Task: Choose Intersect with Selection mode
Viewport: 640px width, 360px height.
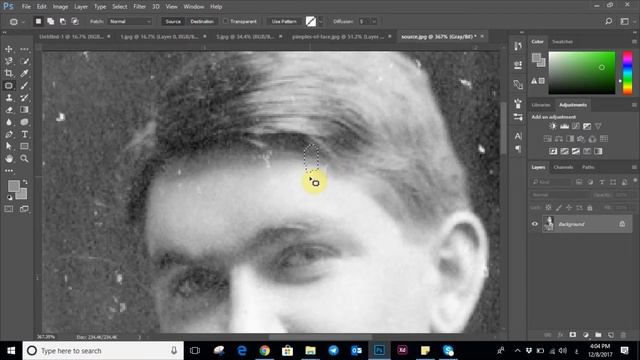Action: pyautogui.click(x=75, y=21)
